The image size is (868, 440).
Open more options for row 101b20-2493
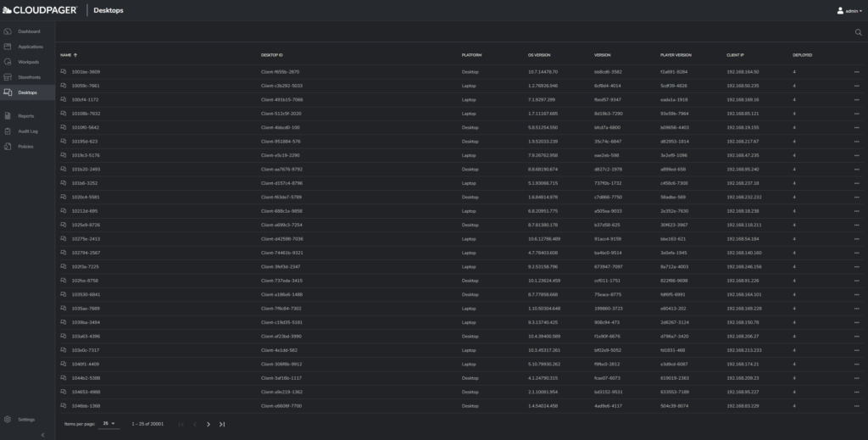coord(856,170)
